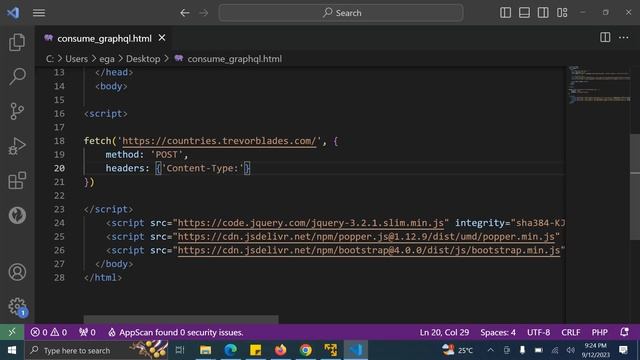Screen dimensions: 640x360
Task: Click the minimap code preview
Action: [599, 84]
